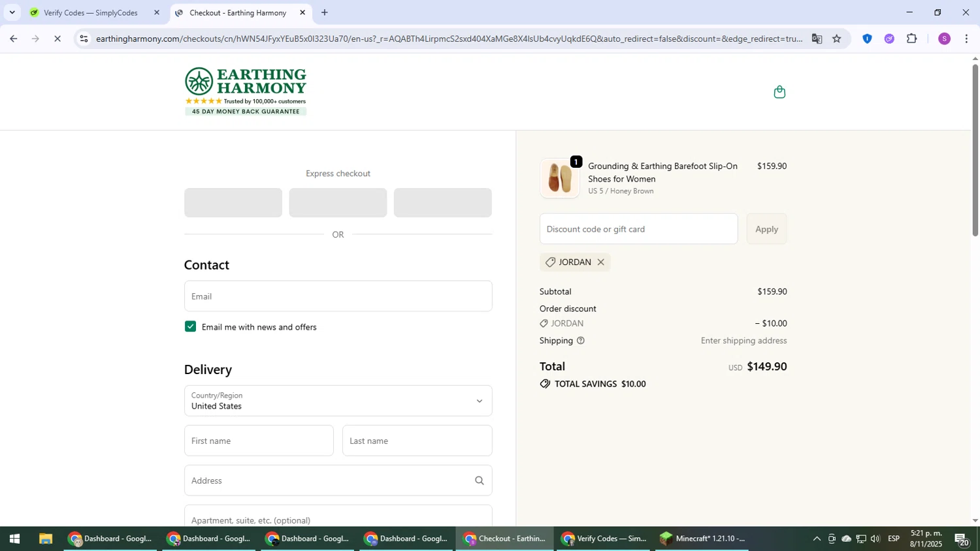Image resolution: width=980 pixels, height=551 pixels.
Task: Click the Apartment, suite, etc. field
Action: pos(338,516)
